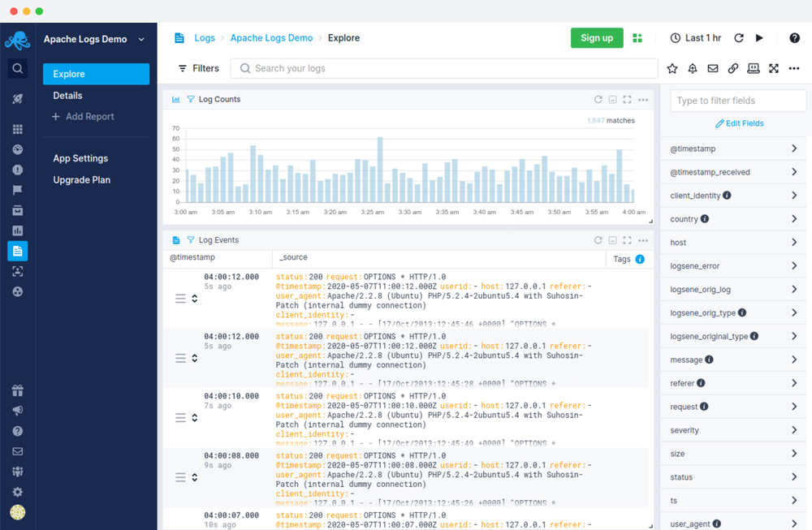
Task: Start live tail with the play icon
Action: tap(758, 37)
